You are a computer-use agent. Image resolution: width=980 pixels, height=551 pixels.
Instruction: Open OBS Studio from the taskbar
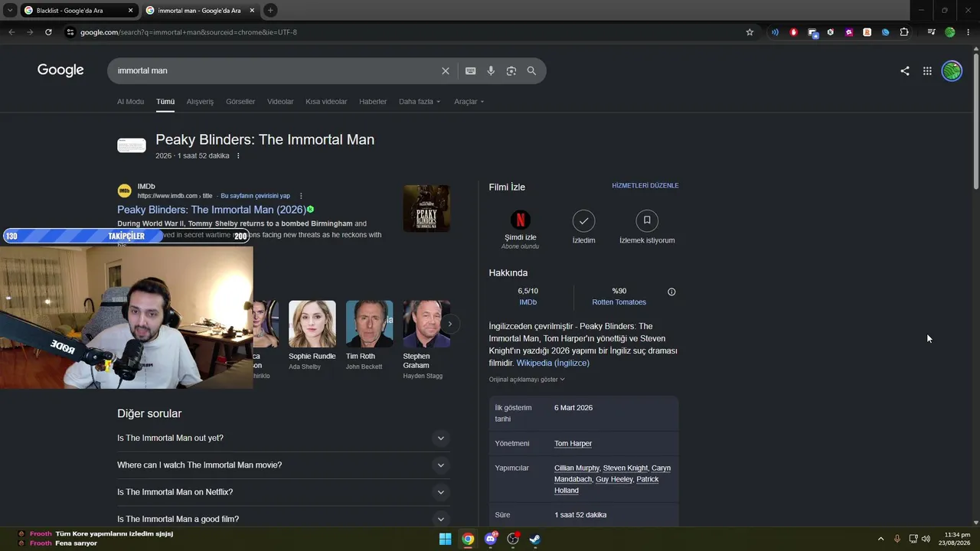pos(513,539)
